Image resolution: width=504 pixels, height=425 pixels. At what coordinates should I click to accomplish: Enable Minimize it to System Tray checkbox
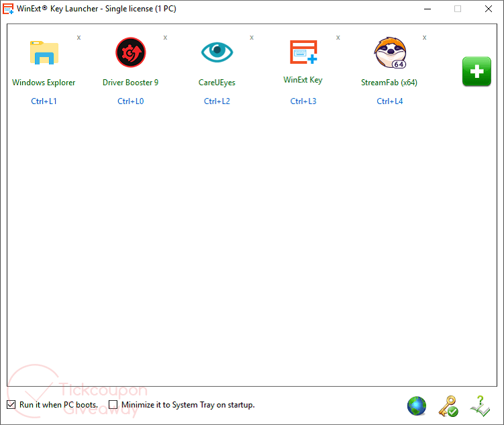point(113,404)
